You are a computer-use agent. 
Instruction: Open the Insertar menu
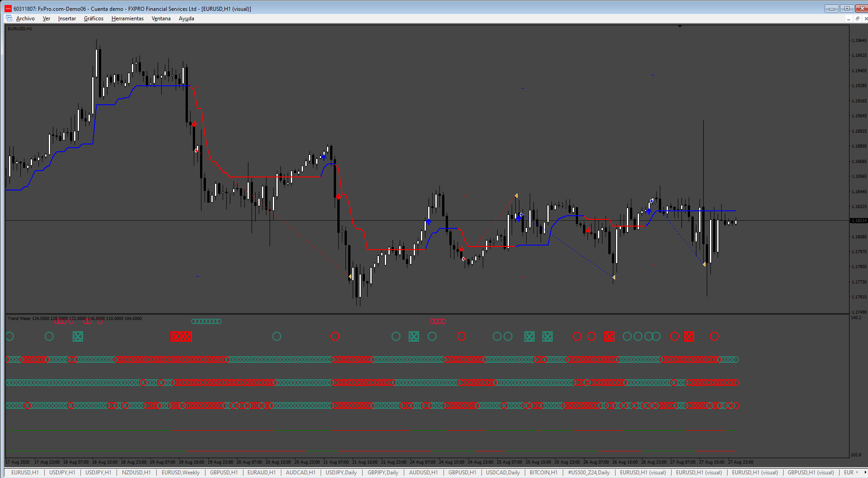coord(67,19)
